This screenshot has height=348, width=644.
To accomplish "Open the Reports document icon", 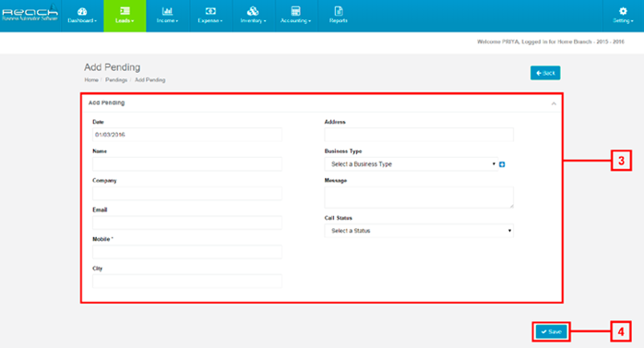I will [339, 11].
